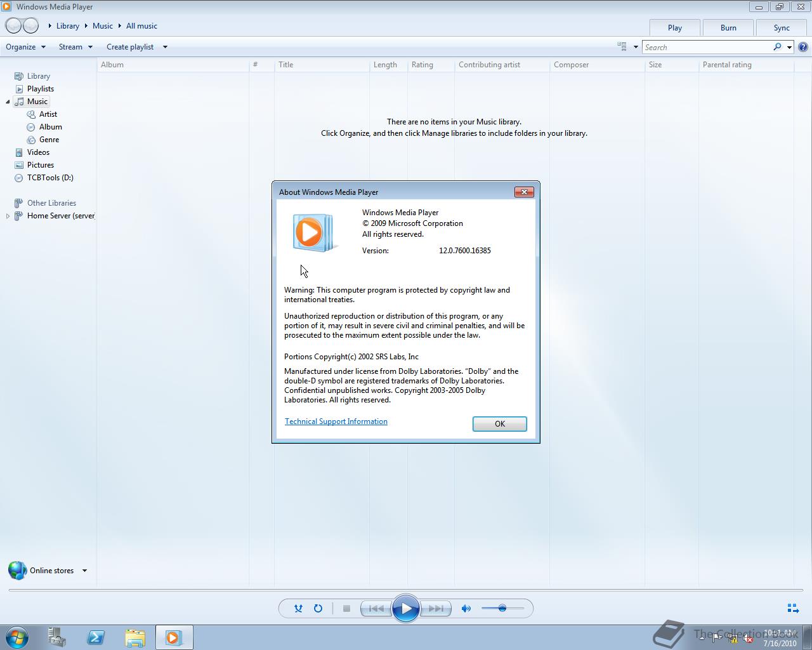Viewport: 812px width, 650px height.
Task: Select Library in navigation pane
Action: pyautogui.click(x=39, y=76)
